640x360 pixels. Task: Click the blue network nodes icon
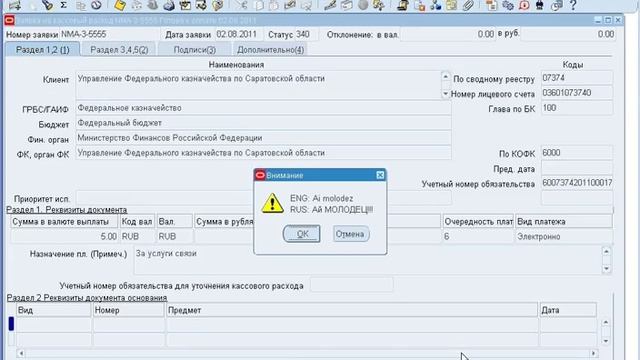click(x=436, y=5)
